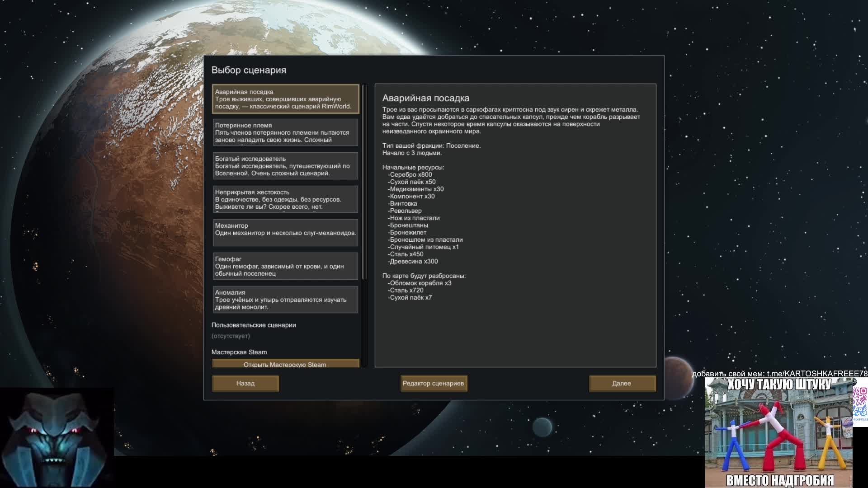Click the (отсутствует) placeholder text
The height and width of the screenshot is (488, 868).
(x=231, y=336)
